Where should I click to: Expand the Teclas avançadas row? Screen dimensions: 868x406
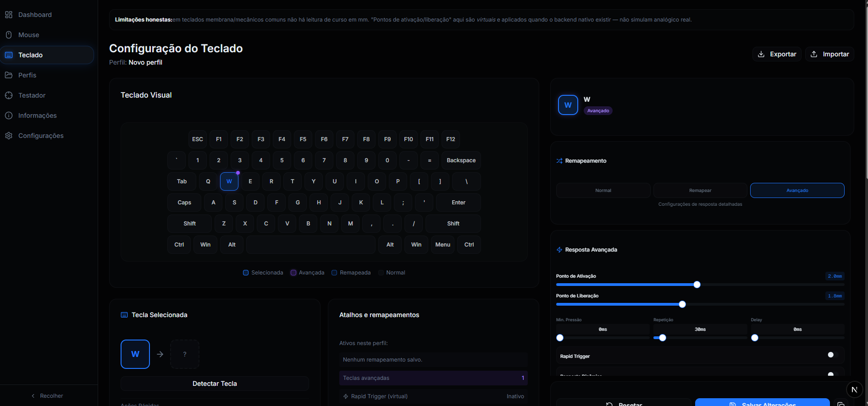433,378
